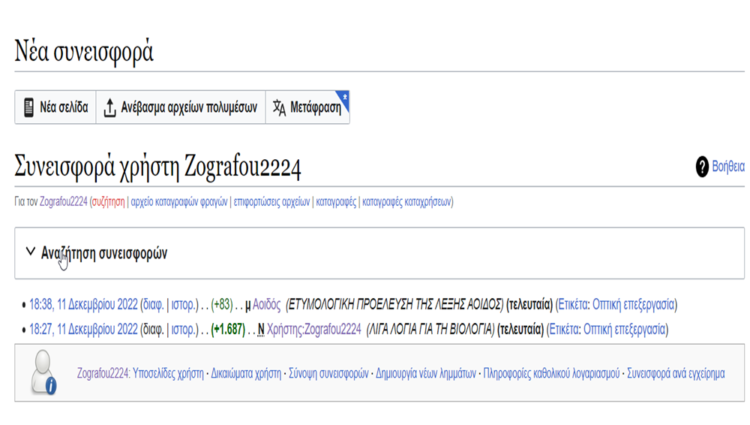This screenshot has width=750, height=425.
Task: Click the Βοήθεια question mark icon
Action: click(702, 167)
